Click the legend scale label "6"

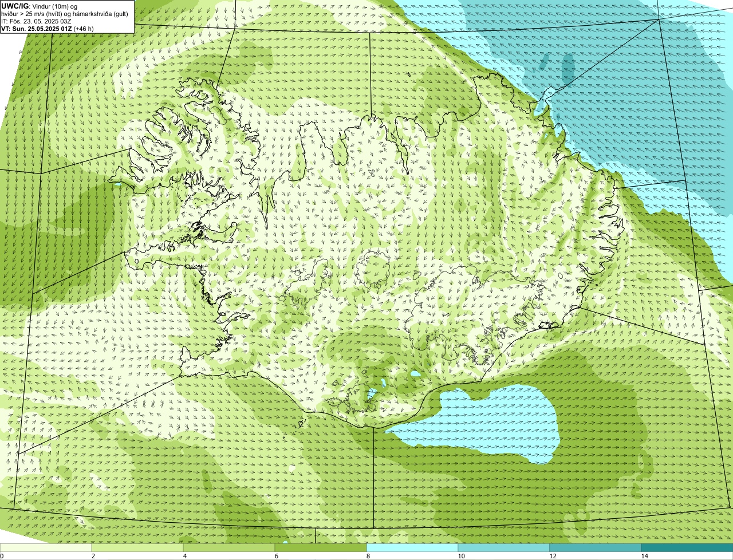[x=276, y=556]
